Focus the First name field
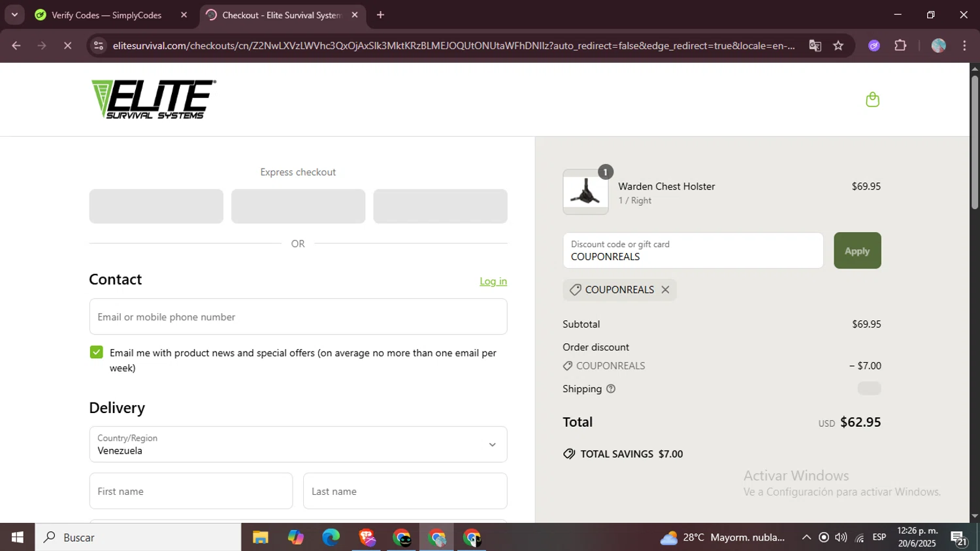 (x=191, y=491)
